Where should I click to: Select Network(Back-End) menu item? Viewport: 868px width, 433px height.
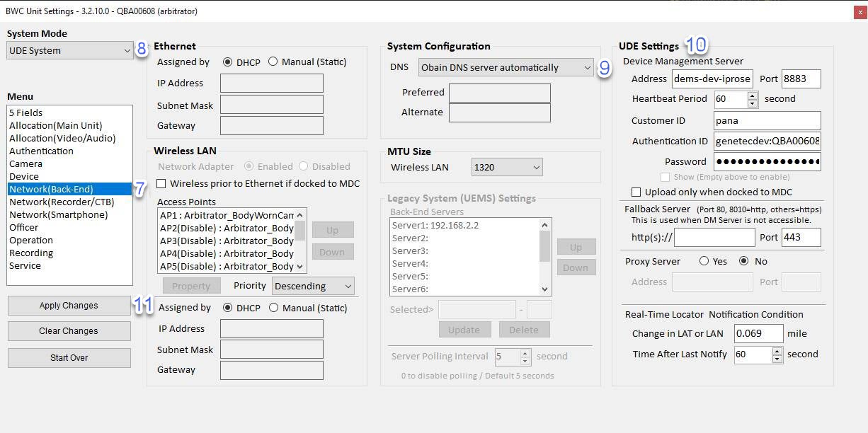[69, 189]
